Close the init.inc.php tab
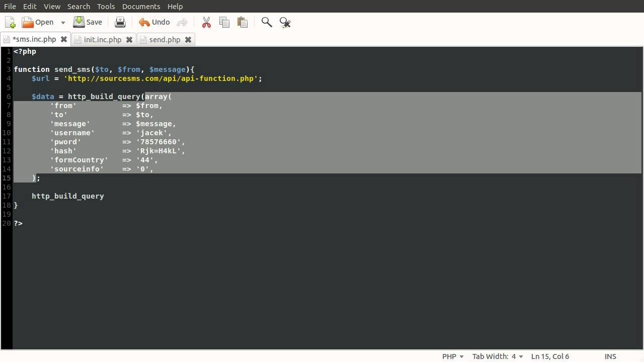The height and width of the screenshot is (362, 644). [x=129, y=39]
